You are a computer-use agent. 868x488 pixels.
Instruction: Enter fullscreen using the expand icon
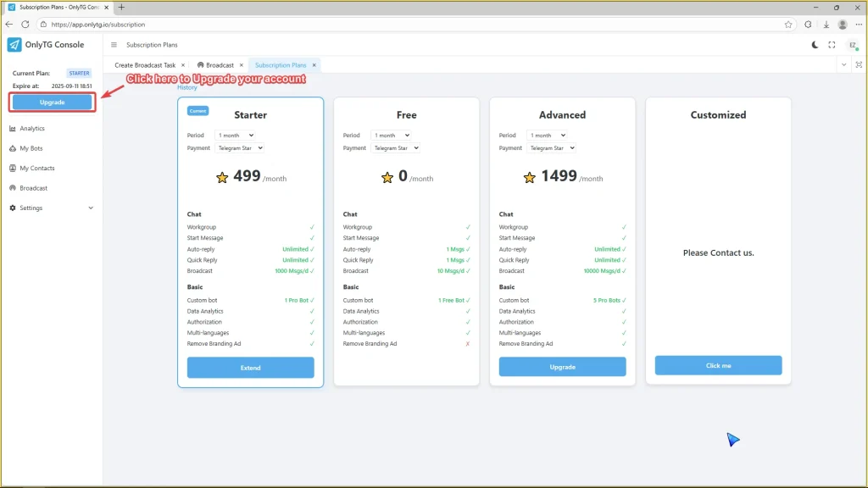coord(832,45)
